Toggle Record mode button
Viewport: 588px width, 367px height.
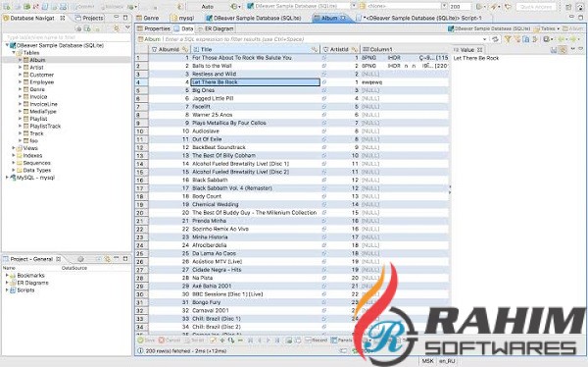point(317,341)
